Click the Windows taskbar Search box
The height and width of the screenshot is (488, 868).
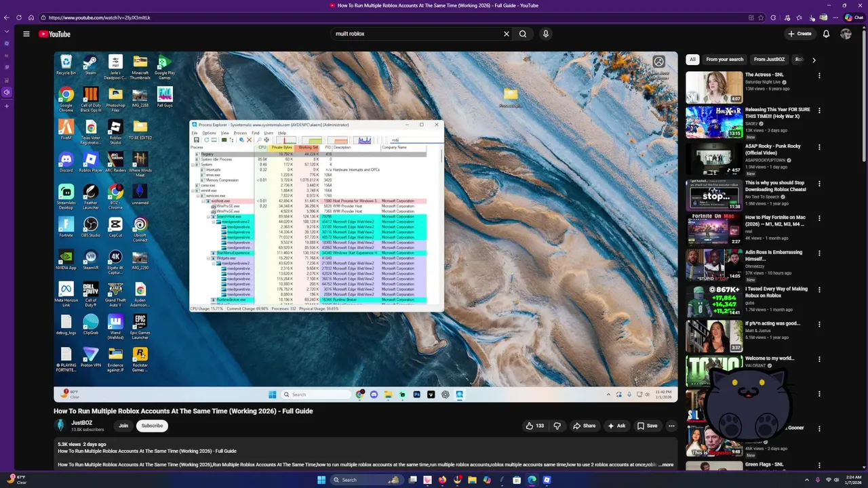[x=367, y=480]
